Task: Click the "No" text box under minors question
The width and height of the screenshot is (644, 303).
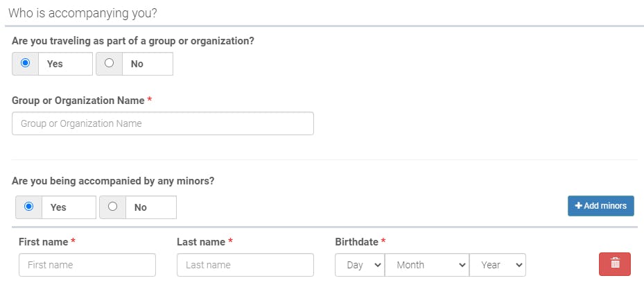Action: click(x=150, y=207)
